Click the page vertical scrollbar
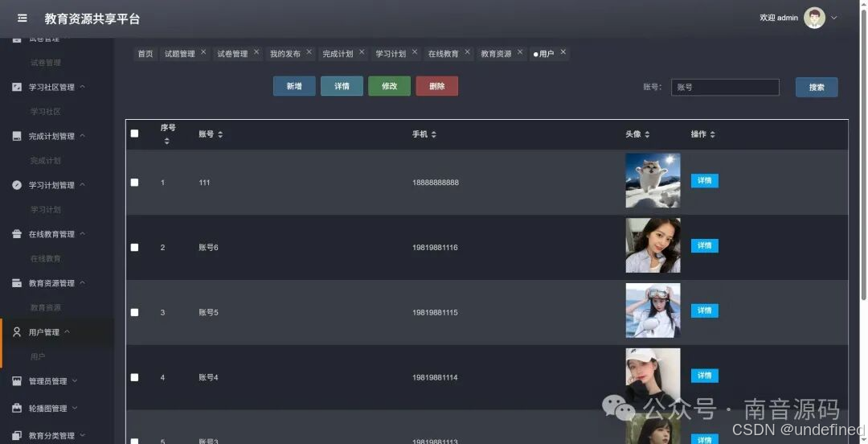 [x=863, y=155]
